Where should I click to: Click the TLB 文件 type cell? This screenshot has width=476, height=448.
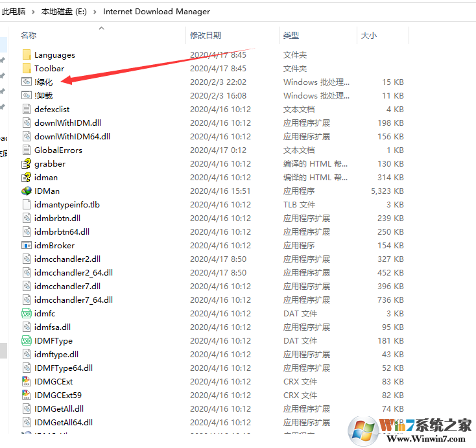pos(300,205)
